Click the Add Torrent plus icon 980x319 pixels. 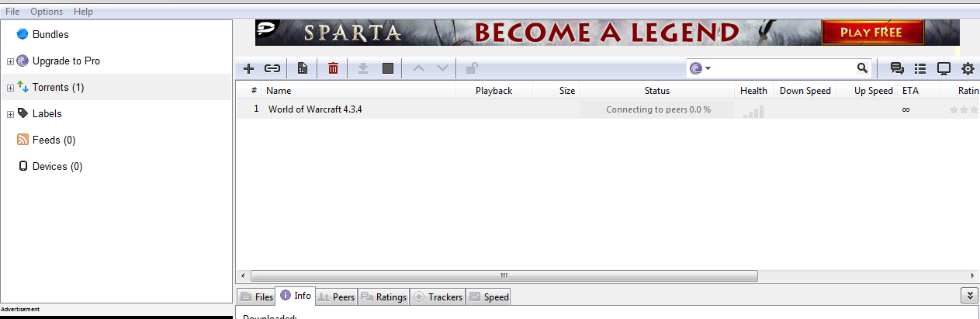coord(249,68)
